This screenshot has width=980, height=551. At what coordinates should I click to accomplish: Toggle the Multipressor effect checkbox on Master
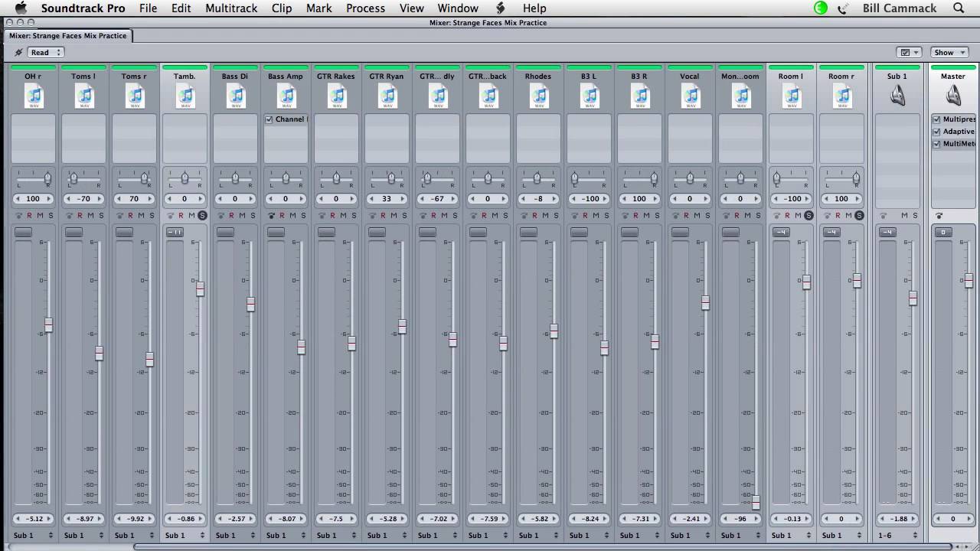tap(936, 119)
